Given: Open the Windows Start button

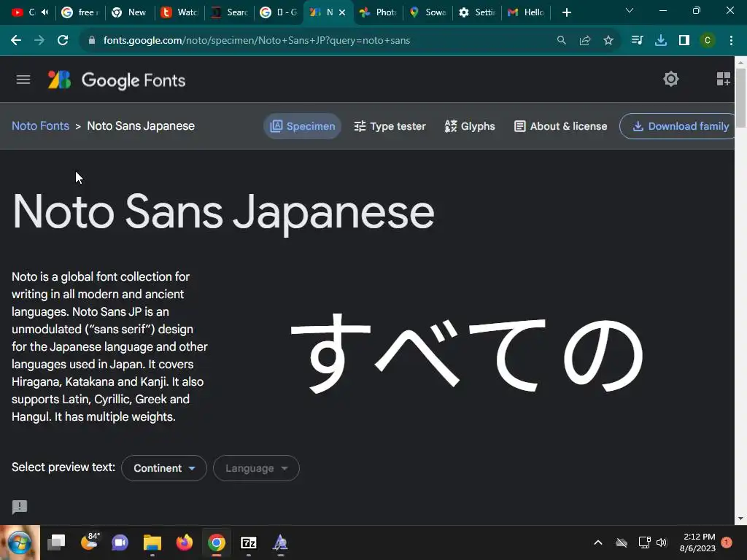Looking at the screenshot, I should coord(19,542).
